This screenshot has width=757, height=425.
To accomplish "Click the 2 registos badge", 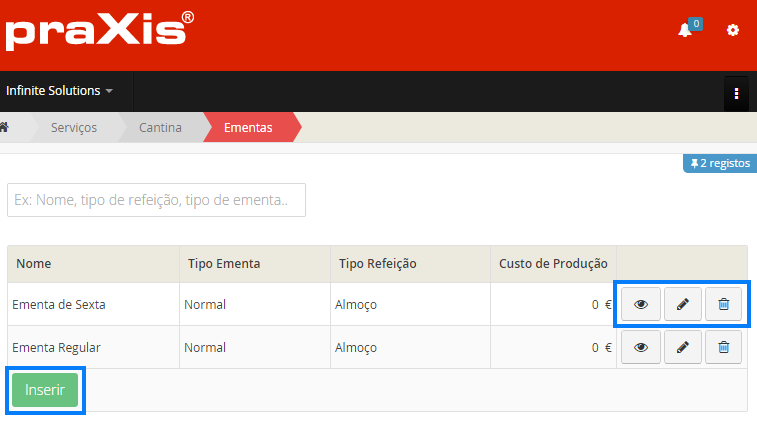I will [720, 163].
